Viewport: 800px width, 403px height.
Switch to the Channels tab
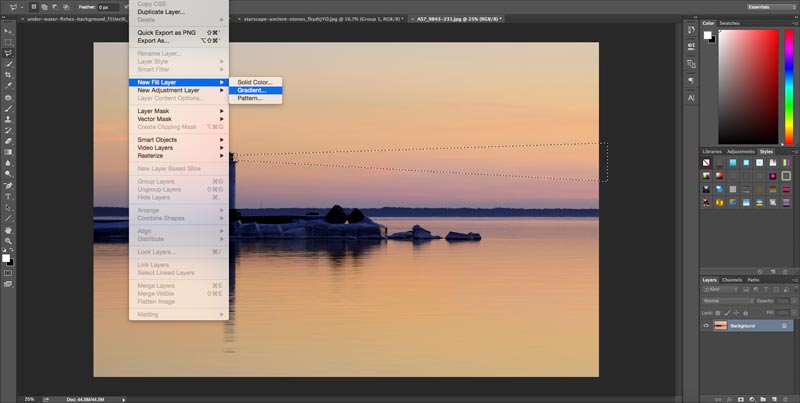[732, 280]
